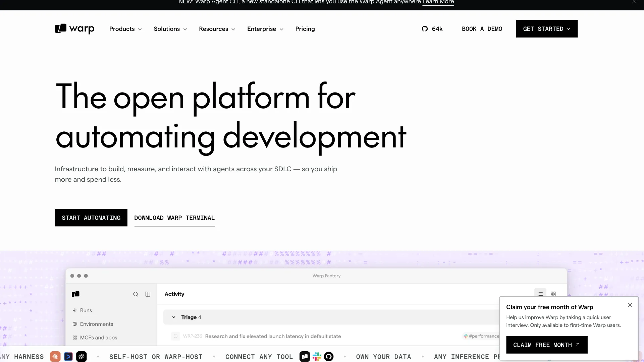Open MCPs and apps in sidebar
This screenshot has width=644, height=362.
click(x=95, y=338)
